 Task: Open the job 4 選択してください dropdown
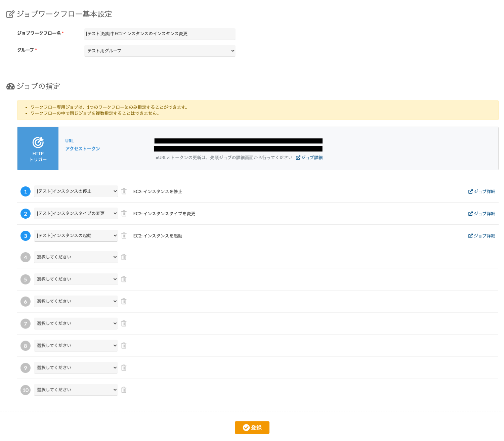click(x=76, y=257)
